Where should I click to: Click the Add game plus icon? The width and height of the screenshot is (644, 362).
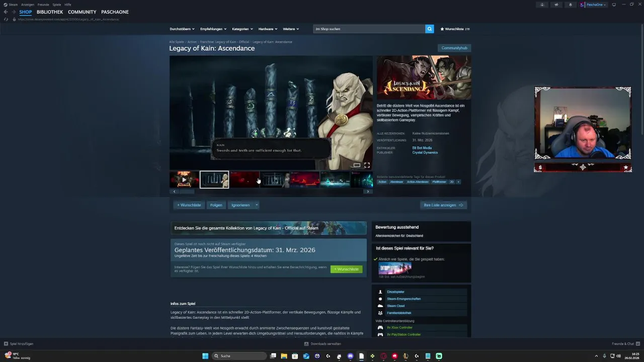pyautogui.click(x=6, y=344)
